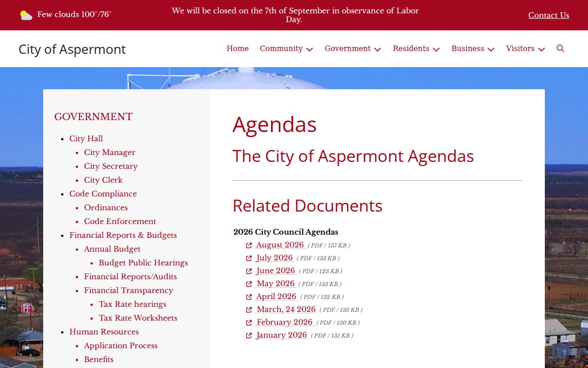Click the weather few-clouds icon
The width and height of the screenshot is (588, 368).
coord(26,15)
